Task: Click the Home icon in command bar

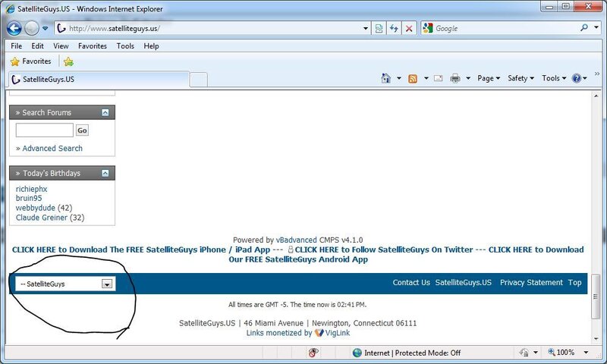Action: point(386,78)
